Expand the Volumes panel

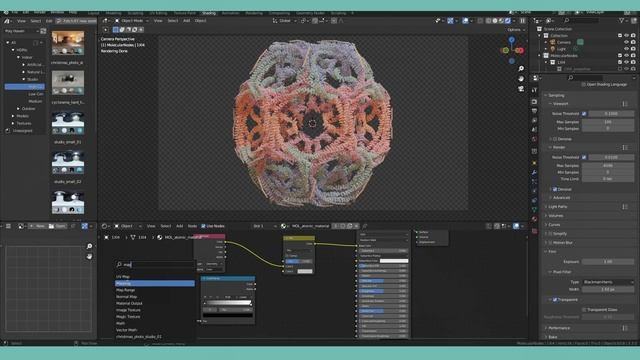point(556,216)
